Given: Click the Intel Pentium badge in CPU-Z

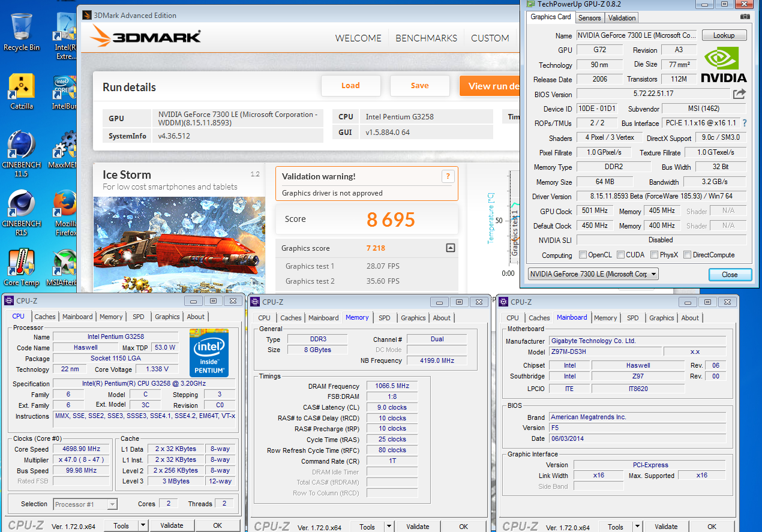Looking at the screenshot, I should [209, 353].
